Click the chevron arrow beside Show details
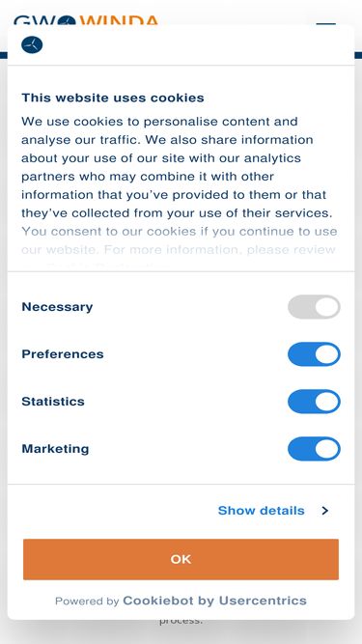 [x=325, y=511]
